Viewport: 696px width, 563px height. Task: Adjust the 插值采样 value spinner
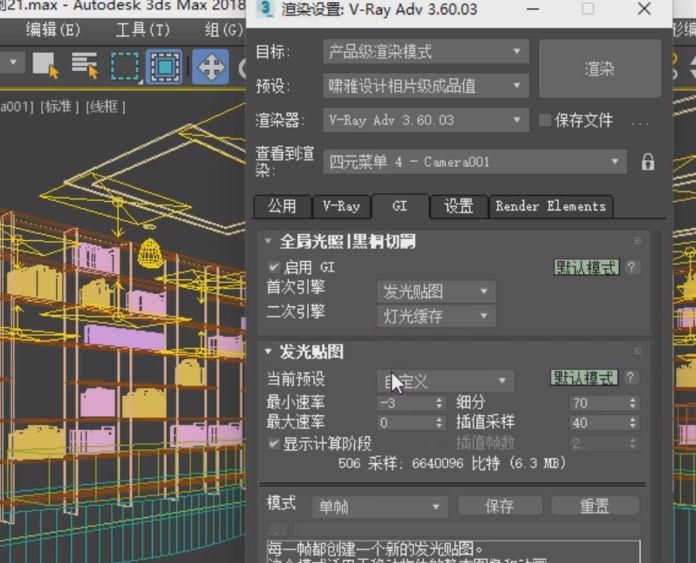click(x=633, y=422)
